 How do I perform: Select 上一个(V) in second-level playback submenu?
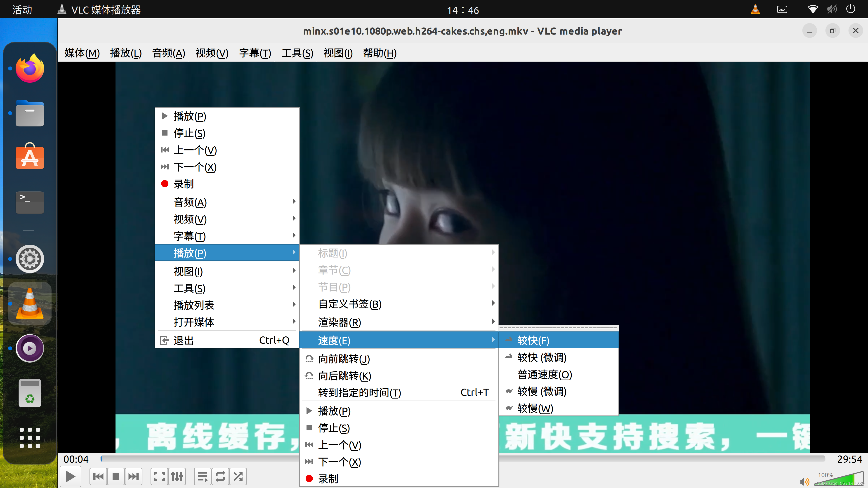(399, 445)
